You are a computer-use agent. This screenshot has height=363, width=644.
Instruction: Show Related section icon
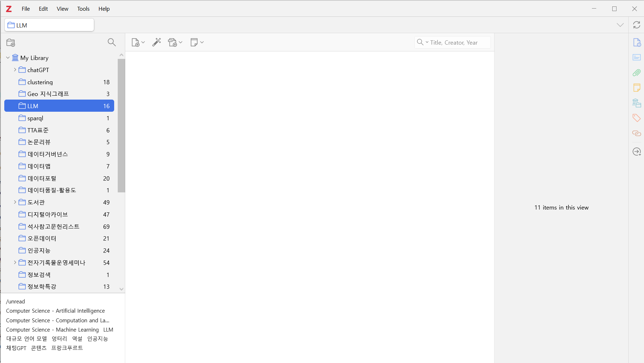(x=637, y=133)
